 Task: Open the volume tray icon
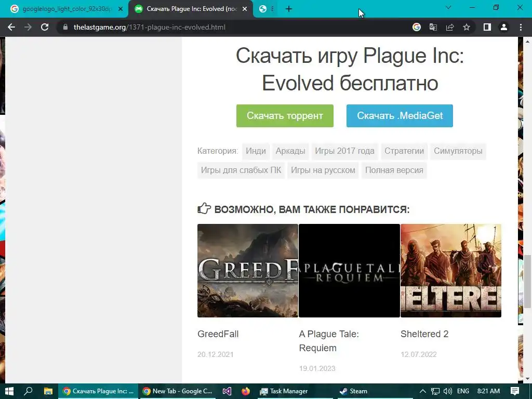pyautogui.click(x=447, y=391)
